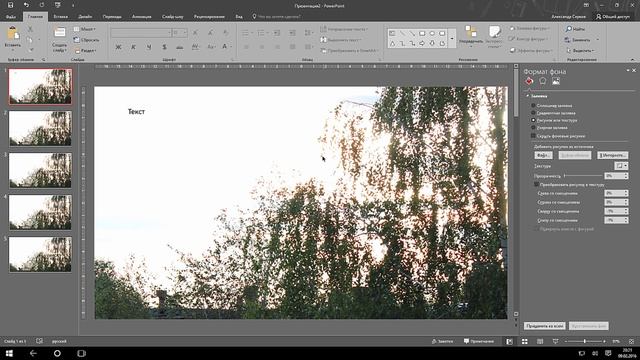This screenshot has width=640, height=360.
Task: Switch to slide sorter view icon
Action: (x=525, y=341)
